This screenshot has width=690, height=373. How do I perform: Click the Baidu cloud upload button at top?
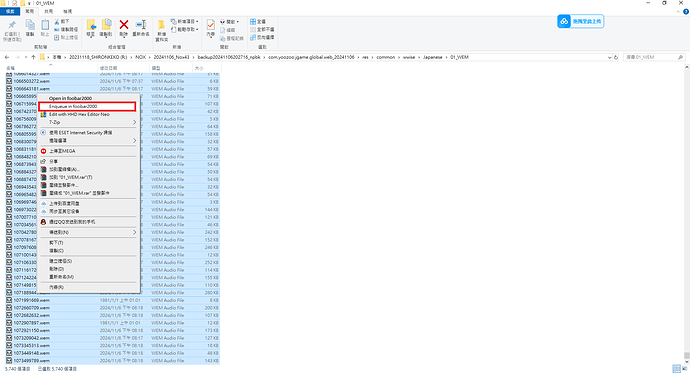[580, 21]
